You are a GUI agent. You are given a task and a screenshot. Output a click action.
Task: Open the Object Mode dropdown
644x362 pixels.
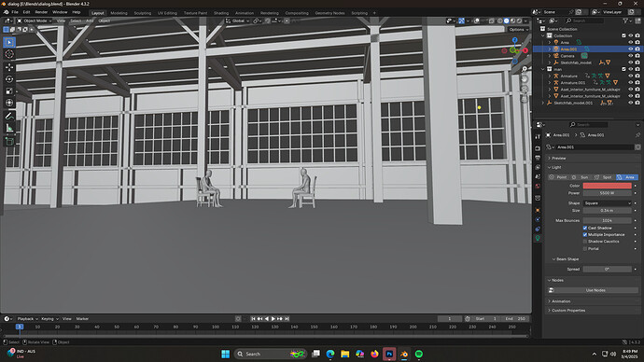point(35,21)
